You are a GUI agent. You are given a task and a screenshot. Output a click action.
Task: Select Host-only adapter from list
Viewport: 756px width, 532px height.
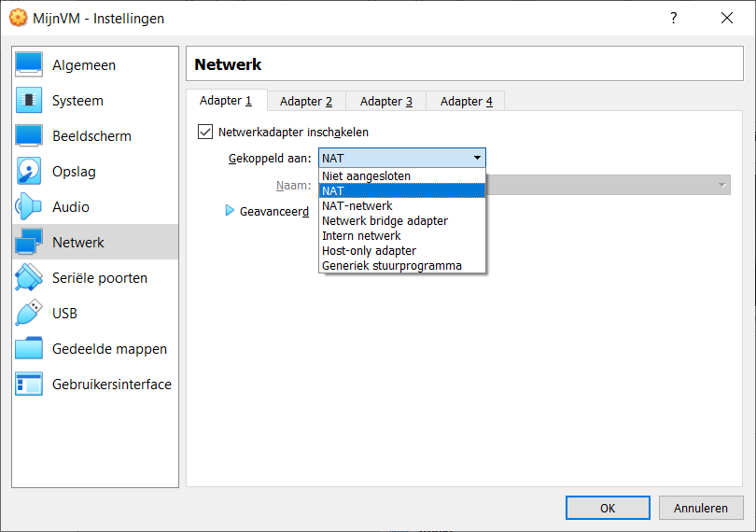369,251
